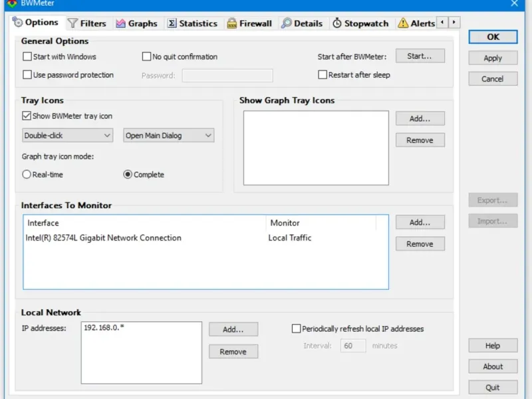Image resolution: width=532 pixels, height=399 pixels.
Task: Click the Cancel button
Action: click(x=493, y=78)
